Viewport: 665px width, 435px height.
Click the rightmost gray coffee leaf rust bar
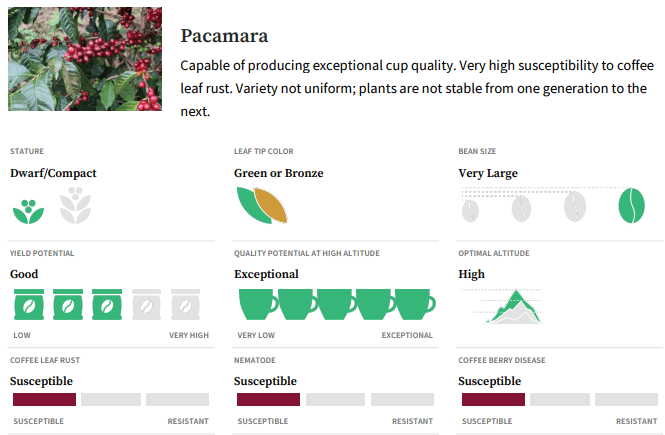pyautogui.click(x=177, y=399)
